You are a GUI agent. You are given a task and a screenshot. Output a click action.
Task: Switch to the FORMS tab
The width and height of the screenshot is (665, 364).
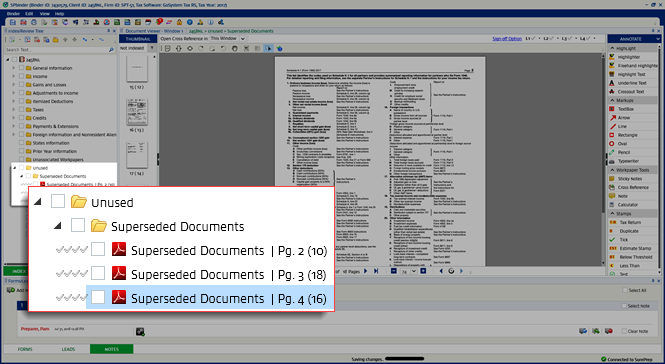25,349
